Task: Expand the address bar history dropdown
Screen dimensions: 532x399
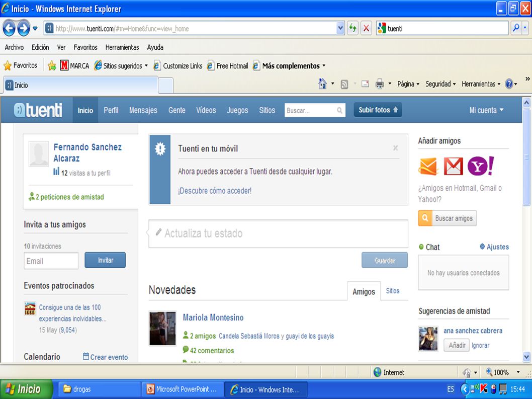Action: pos(340,29)
